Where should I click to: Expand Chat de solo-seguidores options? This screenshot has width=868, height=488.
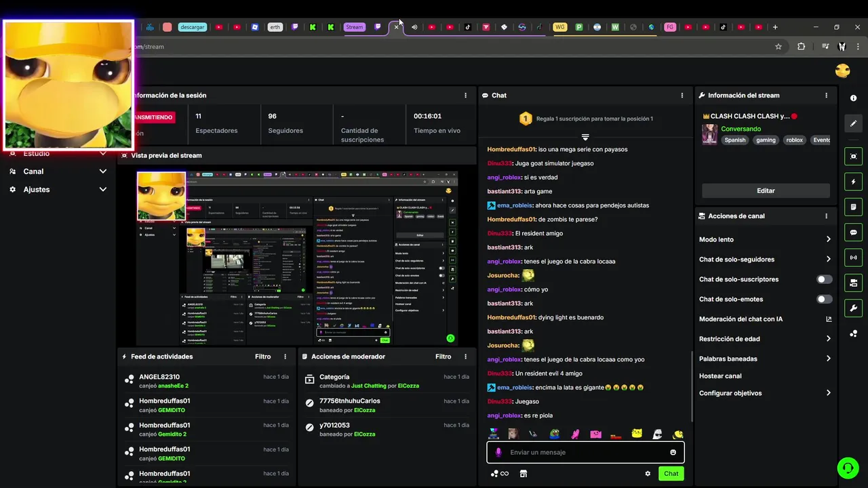pos(829,259)
